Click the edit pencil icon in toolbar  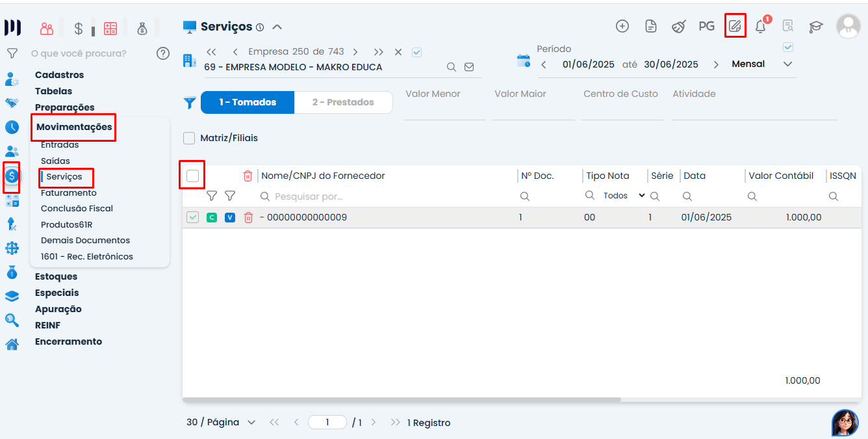point(735,26)
